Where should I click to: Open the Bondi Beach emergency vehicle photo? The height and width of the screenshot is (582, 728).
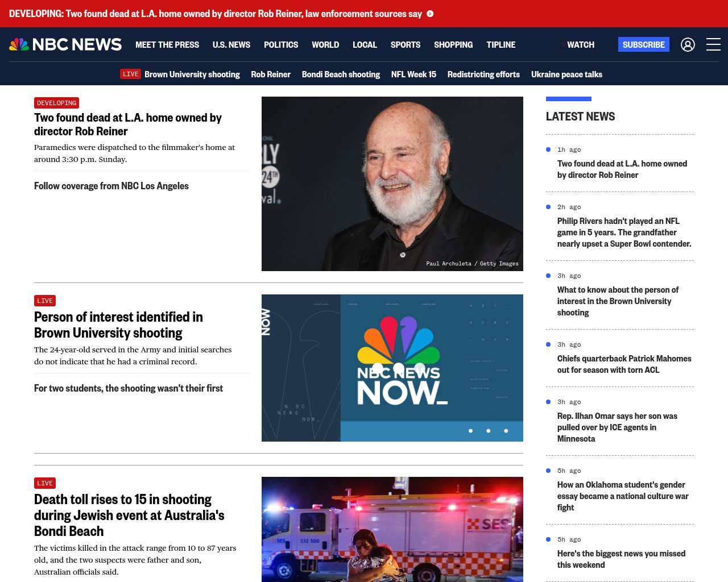click(392, 529)
